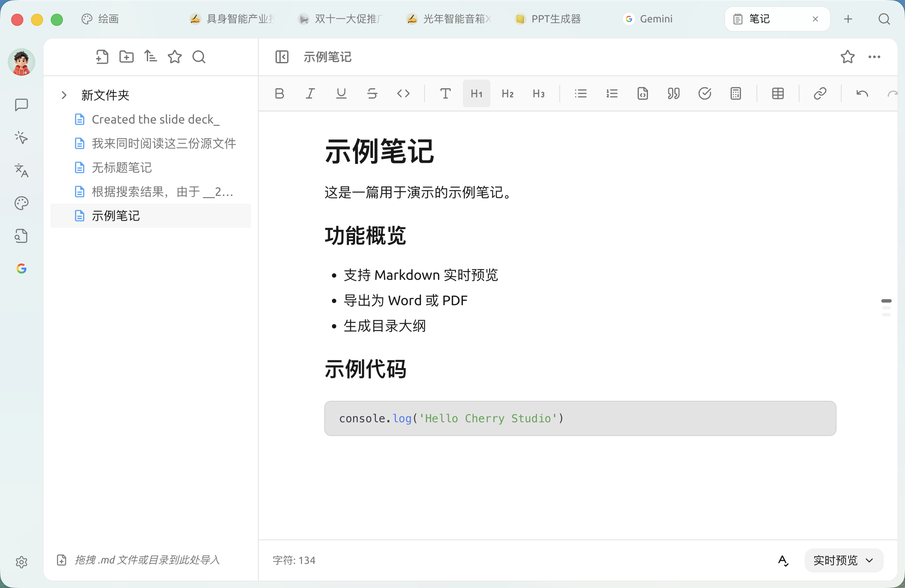
Task: Insert a table
Action: pos(778,93)
